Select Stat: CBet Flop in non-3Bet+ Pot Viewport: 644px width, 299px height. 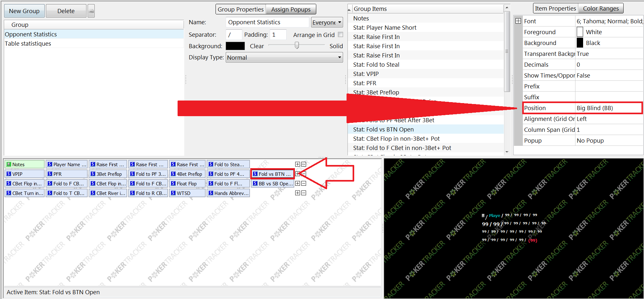tap(426, 138)
